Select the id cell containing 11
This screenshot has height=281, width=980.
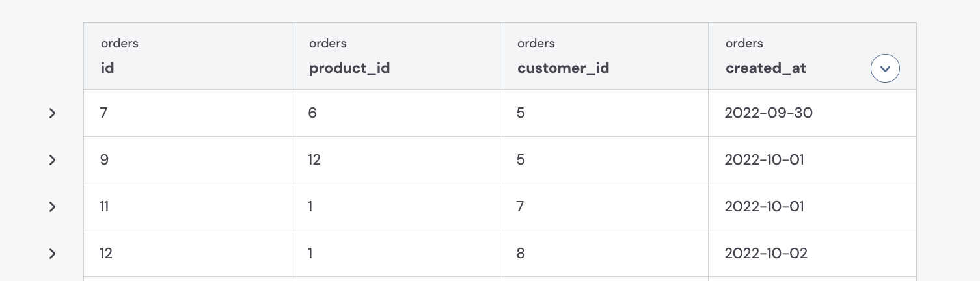(187, 207)
